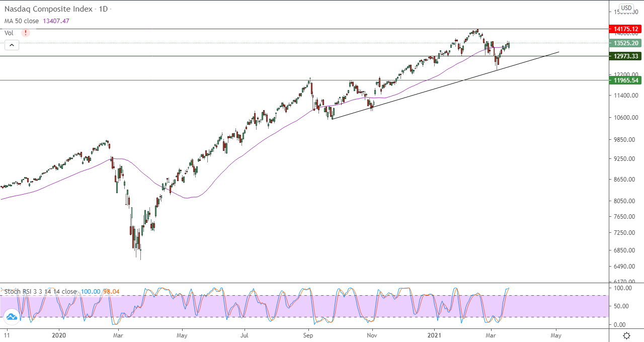Image resolution: width=644 pixels, height=342 pixels.
Task: Click the Sep label on time axis
Action: [x=308, y=335]
